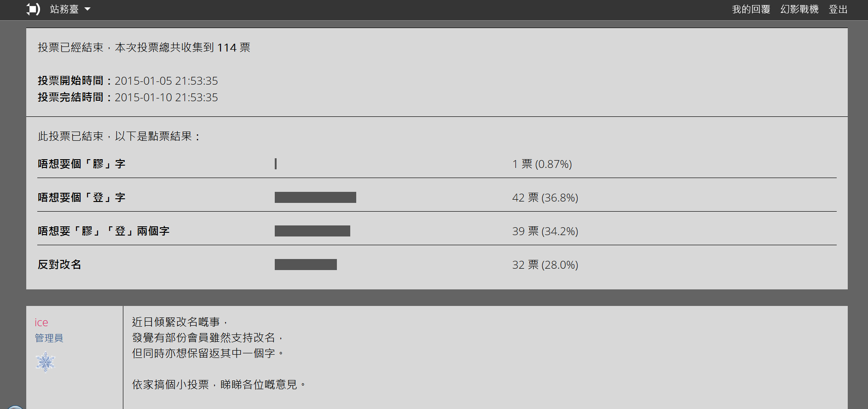This screenshot has width=868, height=409.
Task: Click the tiny 唔想要個「膠」字 result bar
Action: point(276,164)
